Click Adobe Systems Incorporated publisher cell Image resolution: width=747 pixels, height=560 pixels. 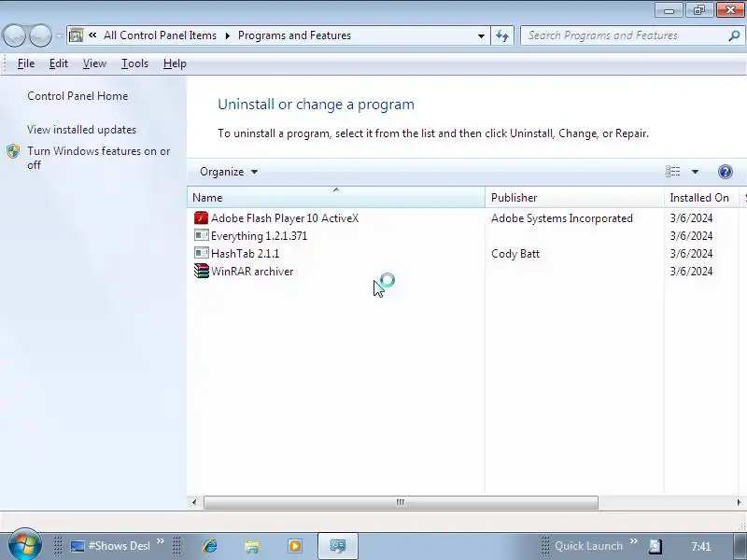562,218
